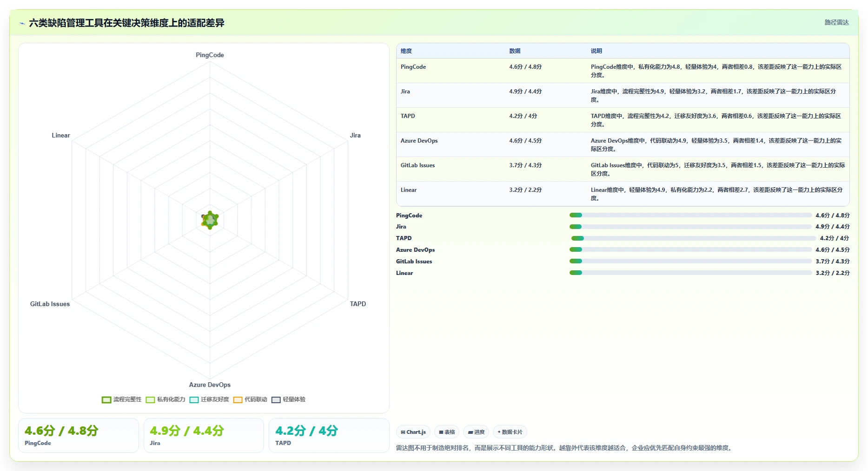The image size is (868, 471).
Task: Click the table value 4.6分 / 4.8分
Action: tap(525, 67)
